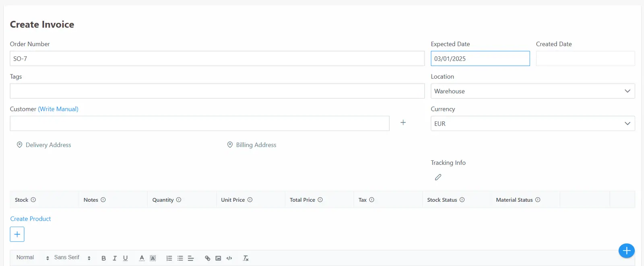The image size is (644, 266).
Task: Insert an image in the editor
Action: [218, 258]
